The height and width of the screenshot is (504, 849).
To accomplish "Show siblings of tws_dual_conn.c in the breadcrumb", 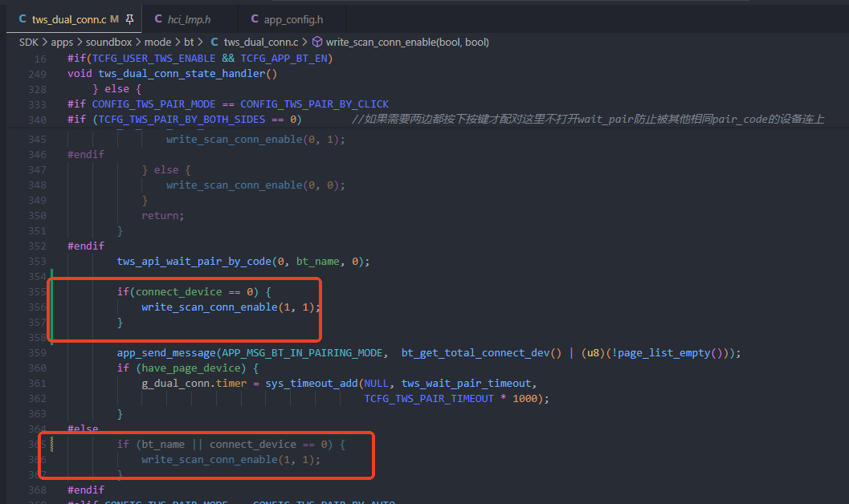I will [261, 43].
